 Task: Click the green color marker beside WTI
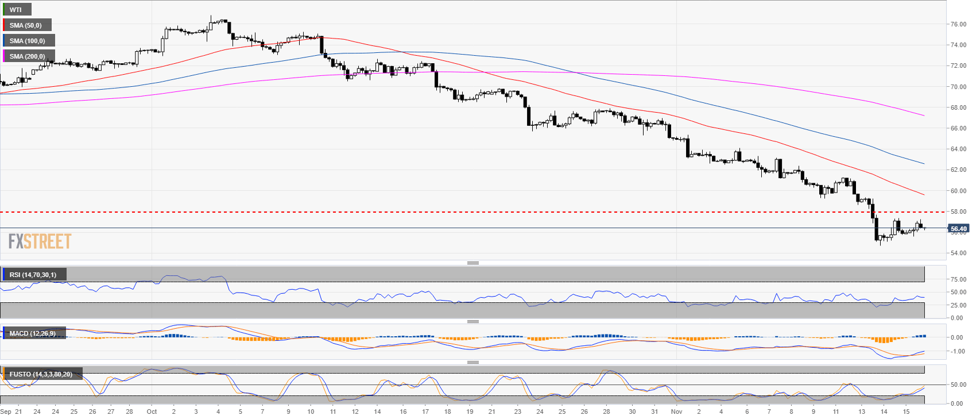pyautogui.click(x=4, y=10)
